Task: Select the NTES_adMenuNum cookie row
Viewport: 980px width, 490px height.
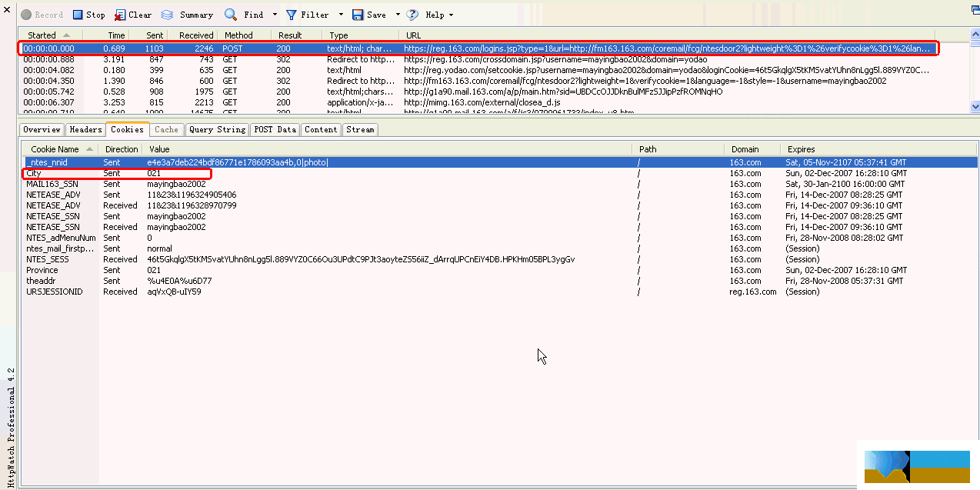Action: (x=500, y=238)
